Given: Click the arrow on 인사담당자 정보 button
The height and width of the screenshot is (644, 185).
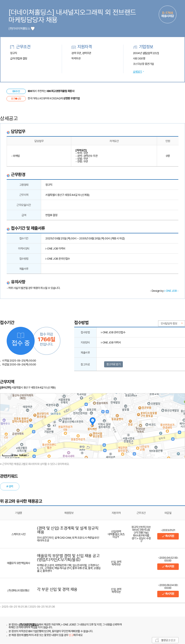Looking at the screenshot, I should (182, 323).
